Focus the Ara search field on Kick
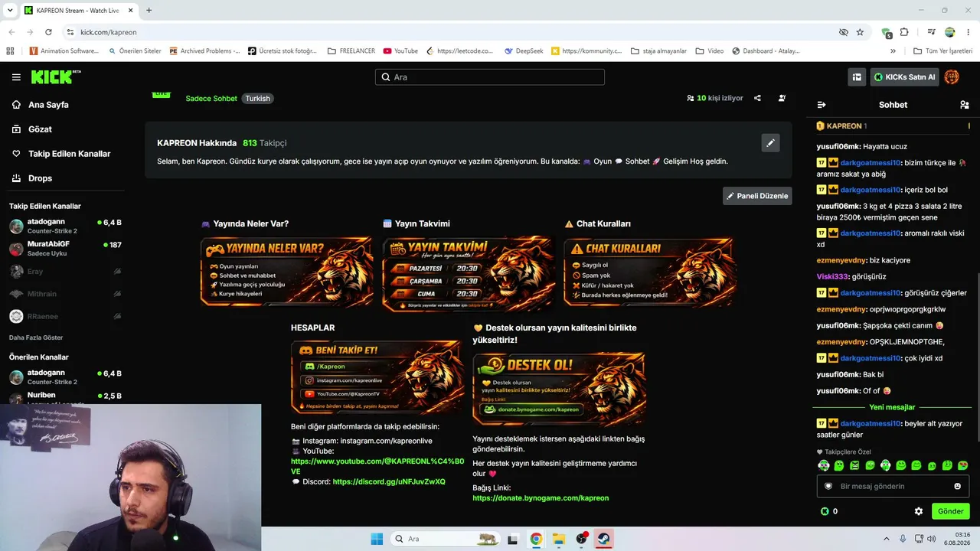 490,77
